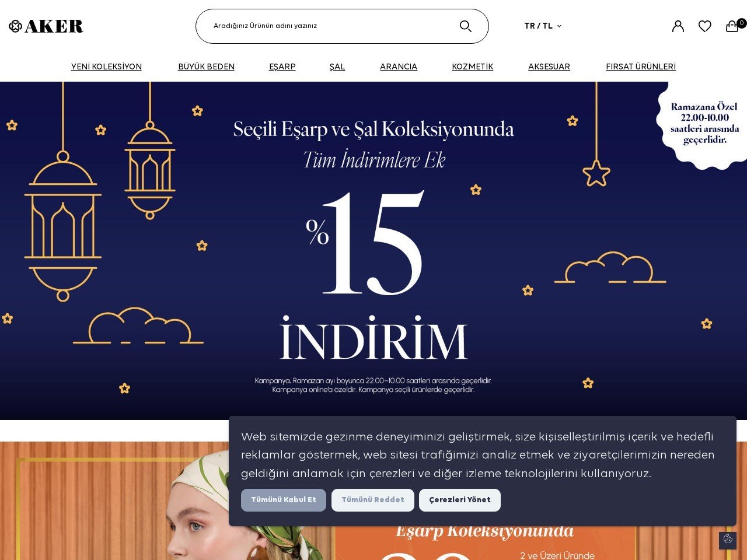This screenshot has width=747, height=560.
Task: Open the YENİ KOLEKSİYON menu
Action: click(x=106, y=66)
